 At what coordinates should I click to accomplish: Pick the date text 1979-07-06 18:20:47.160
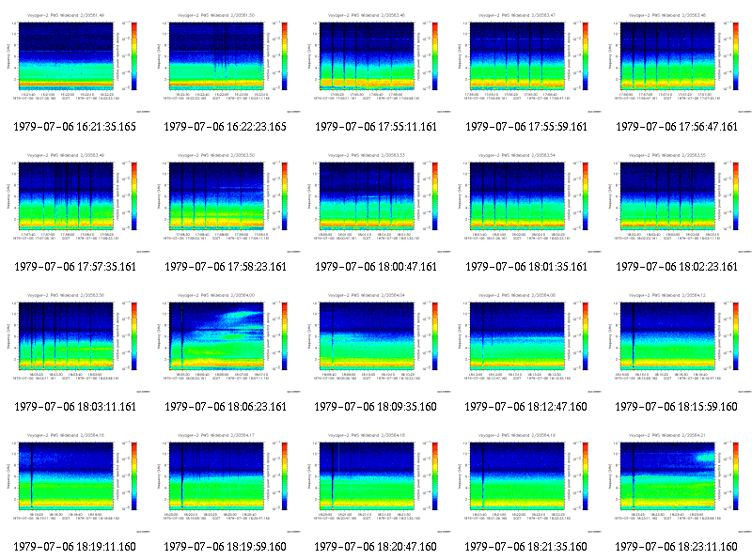coord(375,547)
